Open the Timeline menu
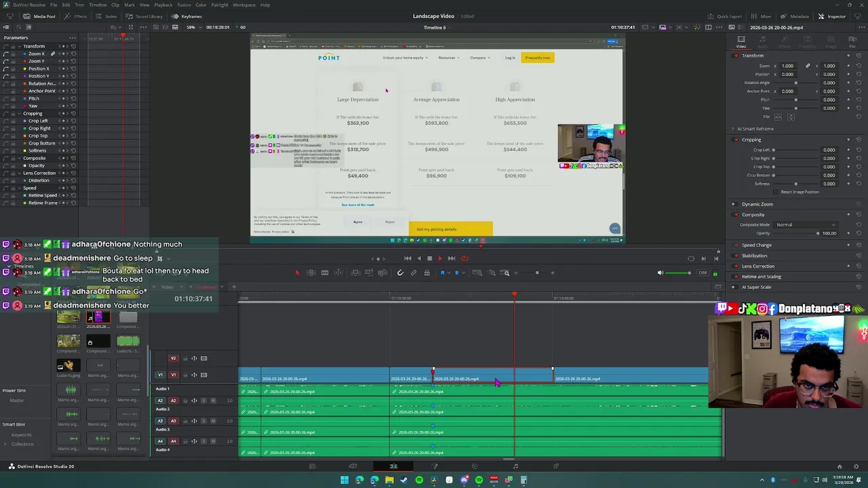This screenshot has height=488, width=868. [98, 5]
